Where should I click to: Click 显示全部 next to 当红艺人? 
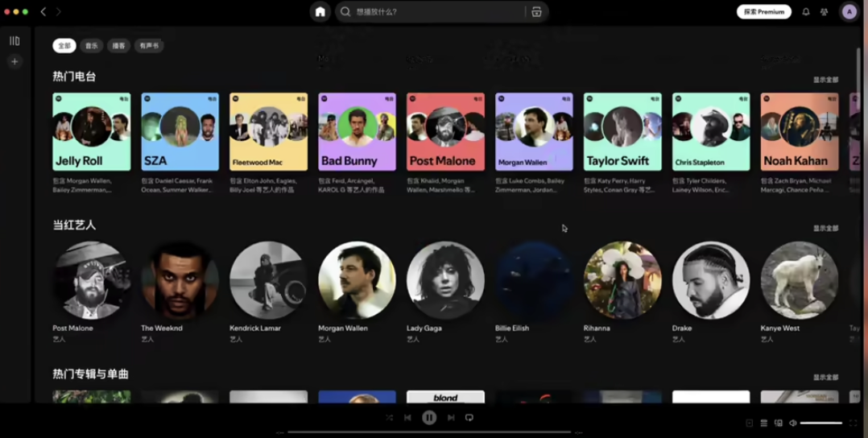825,228
